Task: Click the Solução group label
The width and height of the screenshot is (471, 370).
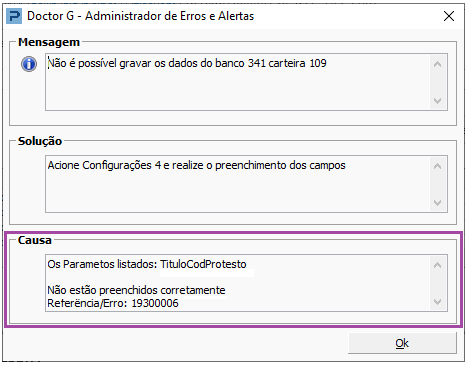Action: click(40, 141)
